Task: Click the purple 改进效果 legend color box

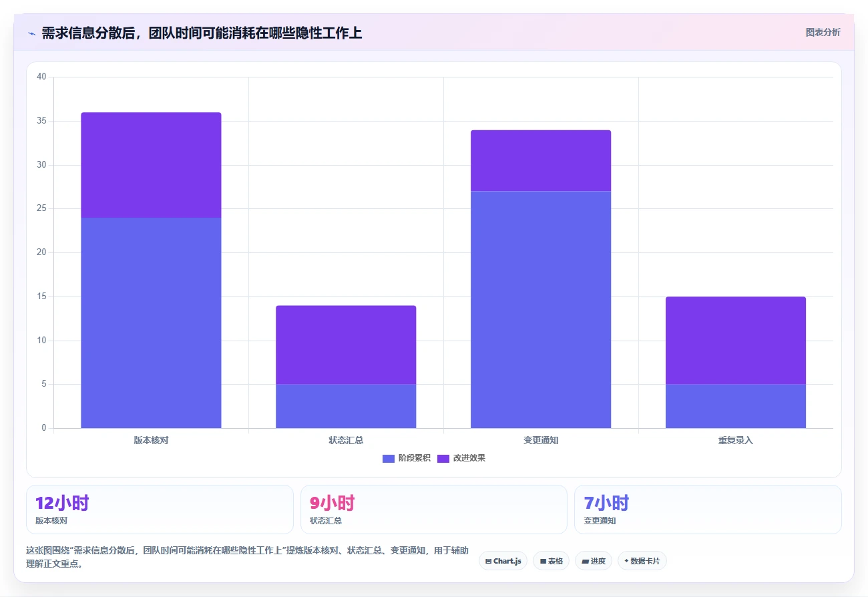Action: coord(443,458)
